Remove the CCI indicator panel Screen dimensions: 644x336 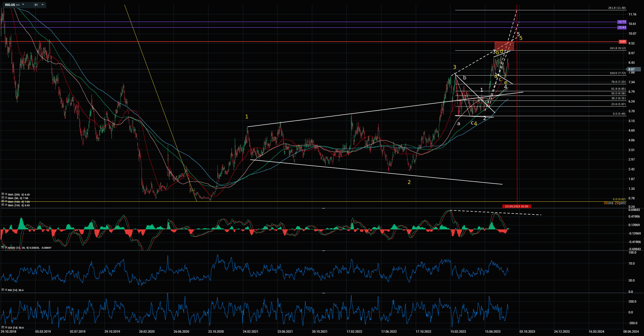[x=6, y=327]
